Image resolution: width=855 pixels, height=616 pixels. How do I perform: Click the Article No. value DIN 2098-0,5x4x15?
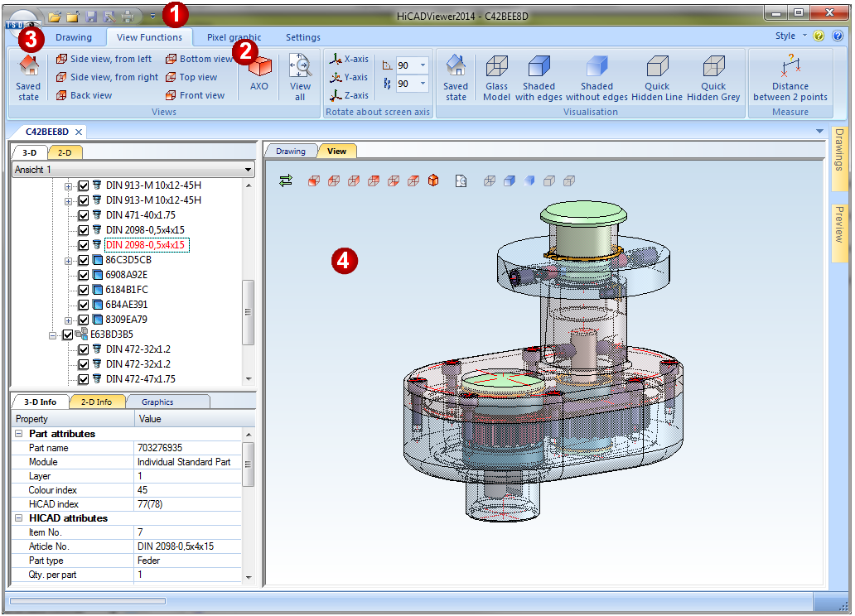[176, 546]
